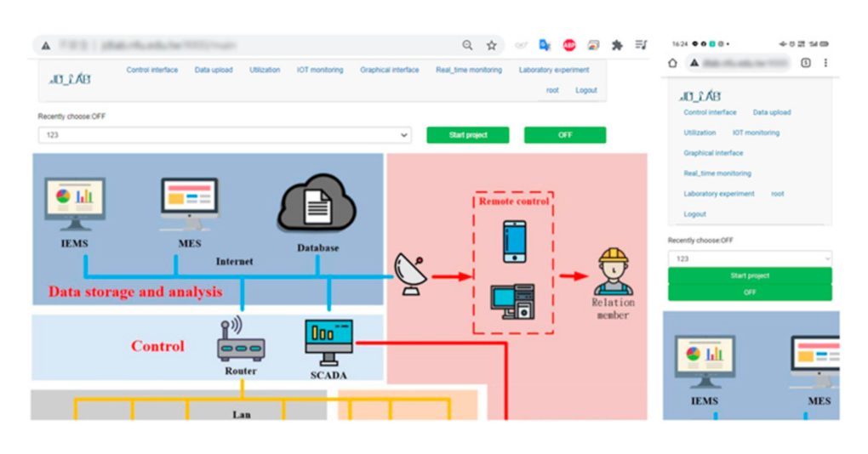
Task: Click the satellite dish icon
Action: click(x=411, y=275)
